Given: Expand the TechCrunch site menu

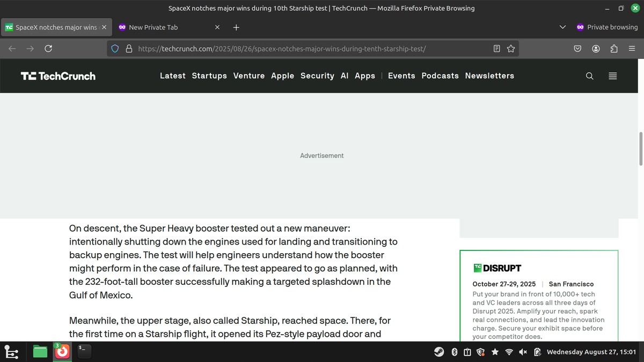Looking at the screenshot, I should pyautogui.click(x=612, y=76).
